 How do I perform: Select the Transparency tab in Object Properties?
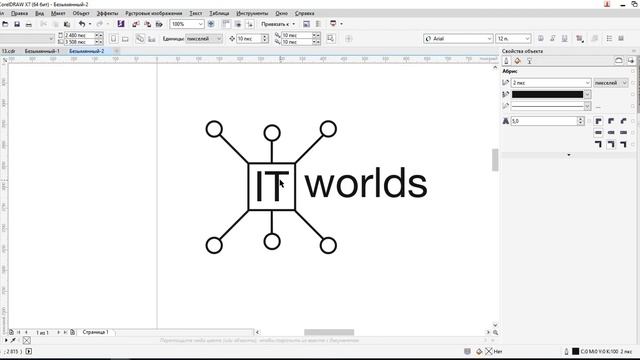pos(529,61)
